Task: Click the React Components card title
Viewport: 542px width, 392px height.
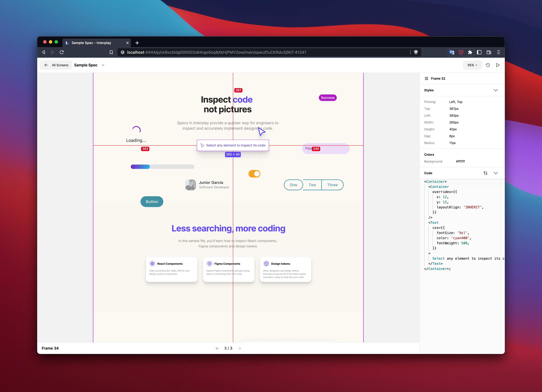Action: [x=170, y=264]
